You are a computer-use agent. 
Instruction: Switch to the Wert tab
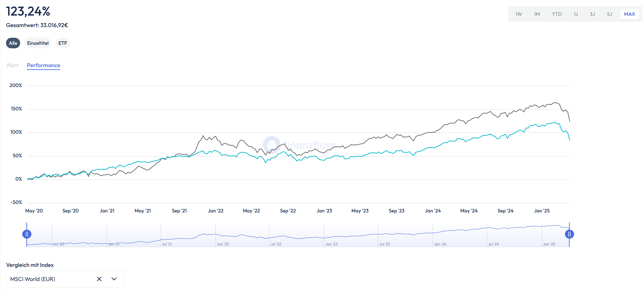12,65
